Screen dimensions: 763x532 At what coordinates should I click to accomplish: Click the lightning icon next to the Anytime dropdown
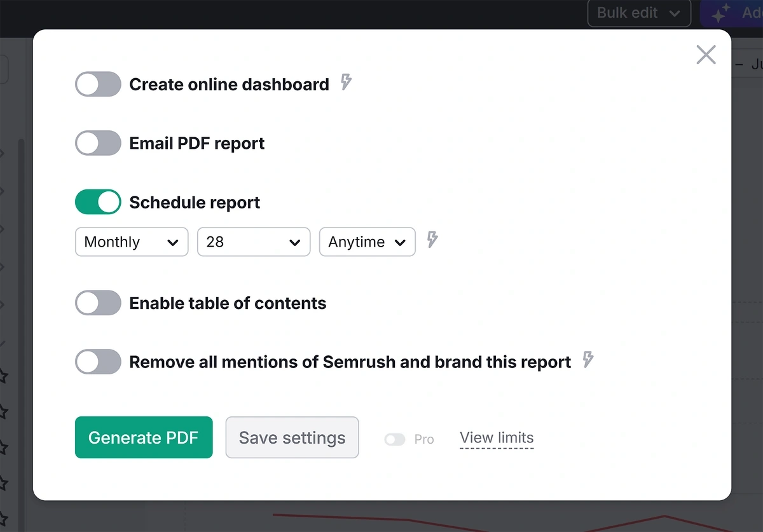pos(432,240)
